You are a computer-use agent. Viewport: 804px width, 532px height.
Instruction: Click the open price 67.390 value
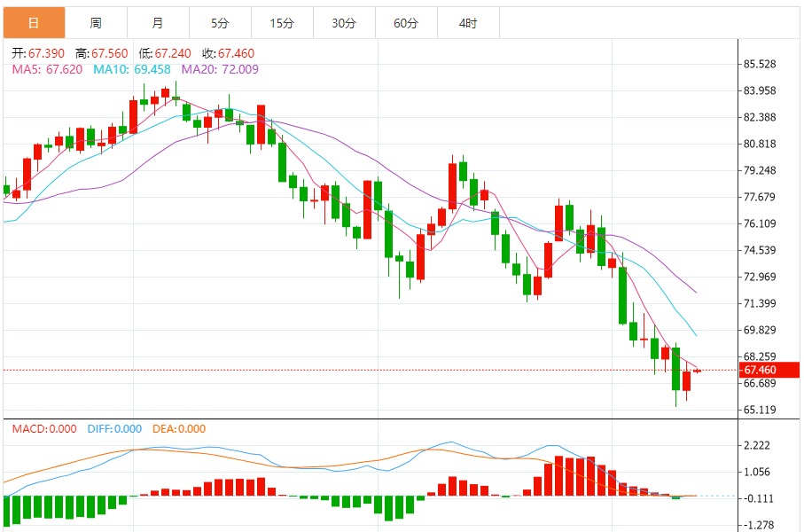47,53
